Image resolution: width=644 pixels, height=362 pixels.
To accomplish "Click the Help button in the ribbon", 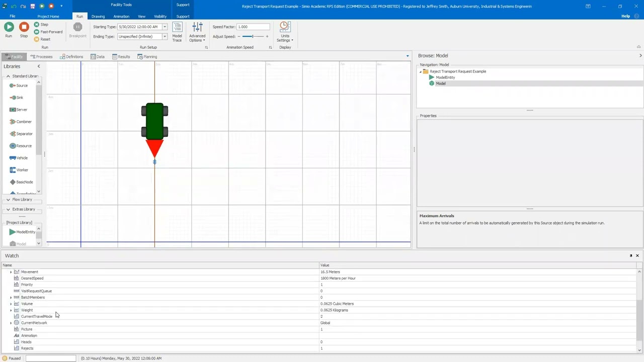I will tap(625, 16).
